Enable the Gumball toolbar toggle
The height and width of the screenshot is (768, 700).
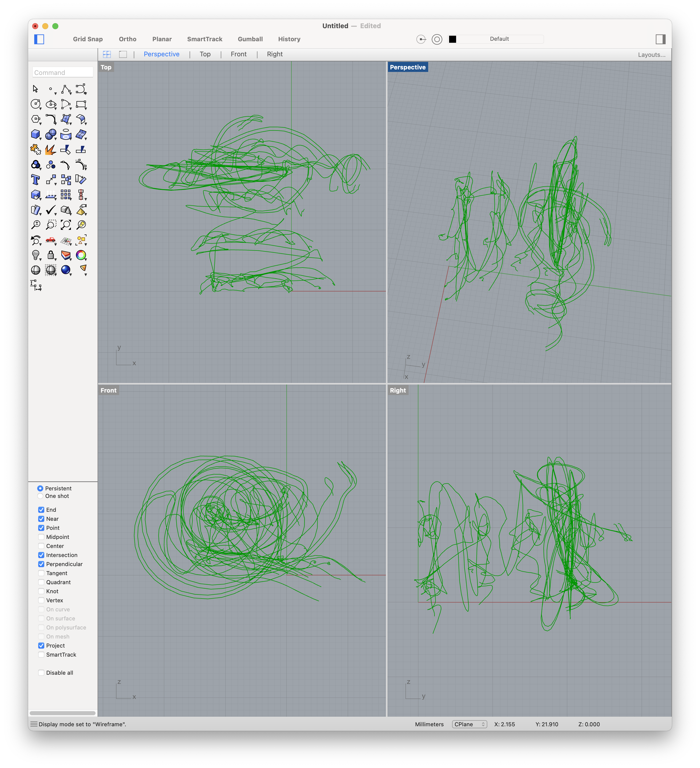(250, 39)
